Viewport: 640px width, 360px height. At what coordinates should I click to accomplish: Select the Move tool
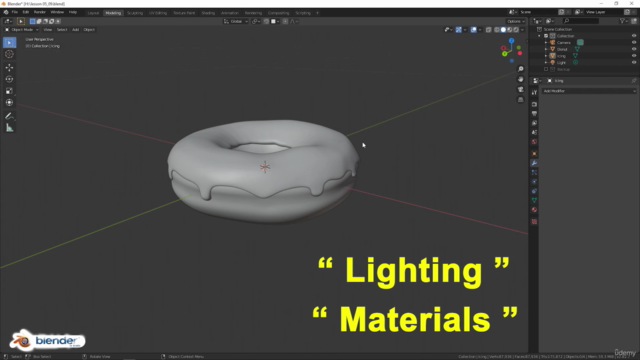point(9,67)
